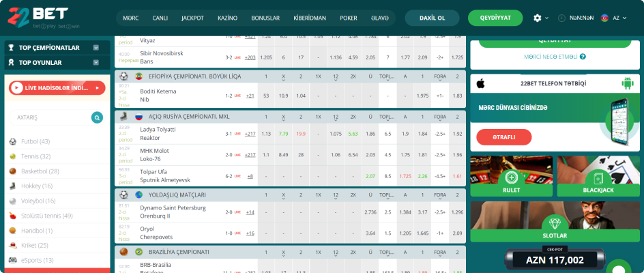Expand 12 column dropdown in MXL header

[x=336, y=121]
